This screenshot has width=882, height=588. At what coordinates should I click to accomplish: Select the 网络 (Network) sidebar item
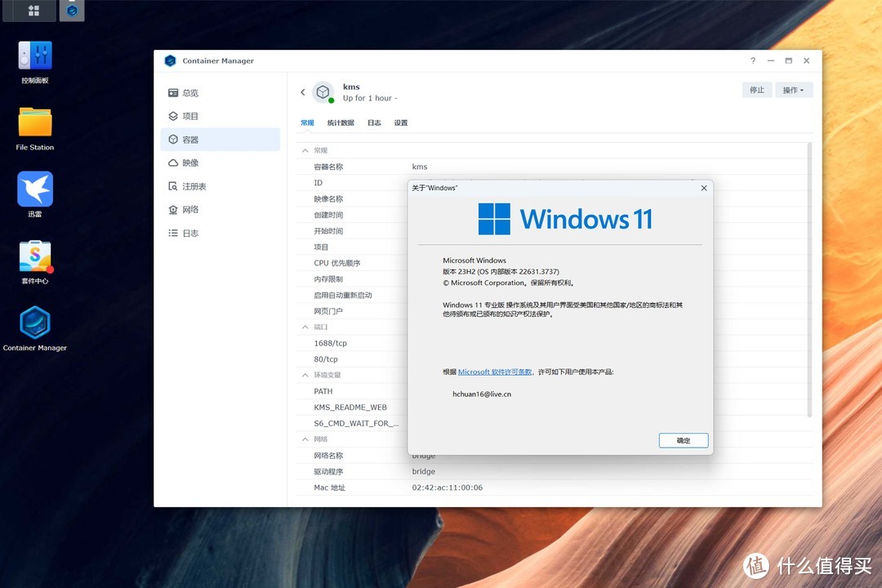[191, 209]
